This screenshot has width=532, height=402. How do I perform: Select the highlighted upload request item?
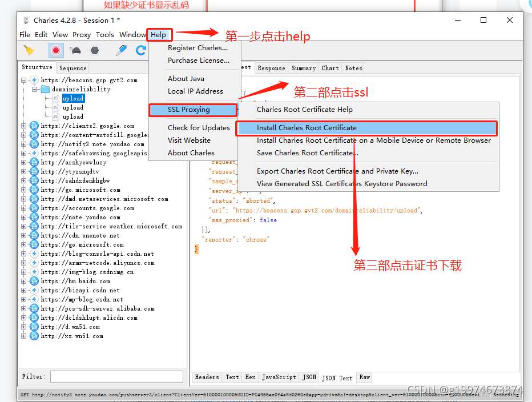pyautogui.click(x=73, y=98)
